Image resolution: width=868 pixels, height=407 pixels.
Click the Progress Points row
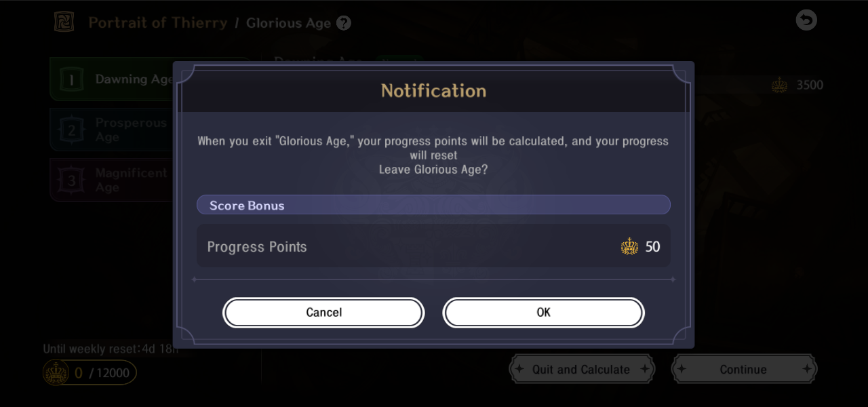433,246
